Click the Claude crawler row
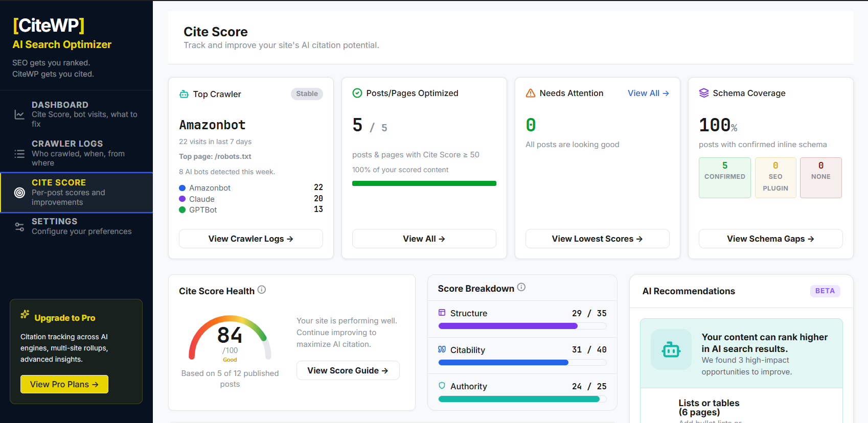This screenshot has height=423, width=868. pyautogui.click(x=251, y=199)
